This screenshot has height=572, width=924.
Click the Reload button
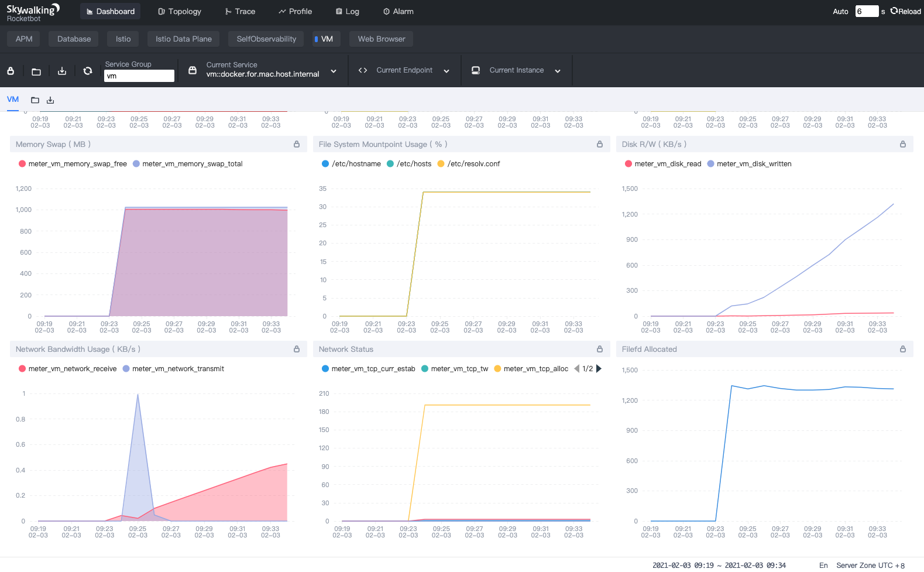point(905,12)
